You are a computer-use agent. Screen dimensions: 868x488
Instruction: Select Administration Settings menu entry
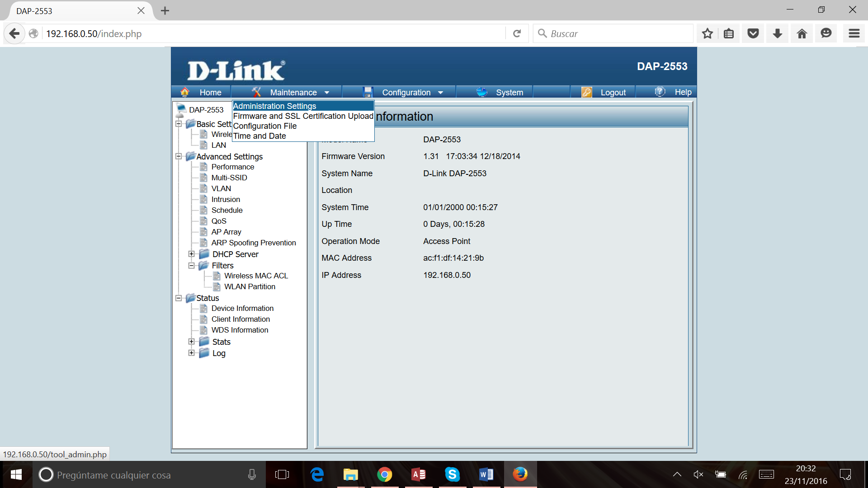coord(303,106)
